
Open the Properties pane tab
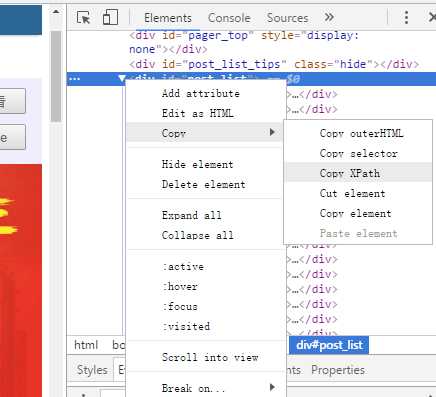pos(338,370)
